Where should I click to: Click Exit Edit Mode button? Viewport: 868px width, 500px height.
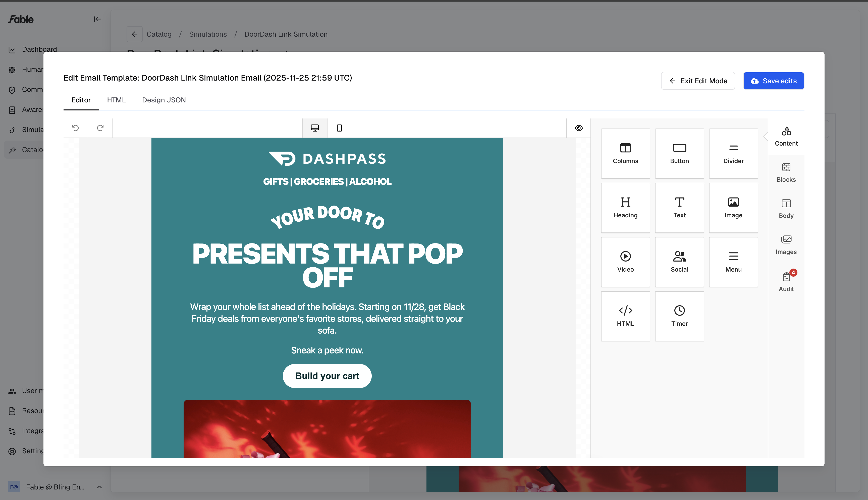point(698,81)
